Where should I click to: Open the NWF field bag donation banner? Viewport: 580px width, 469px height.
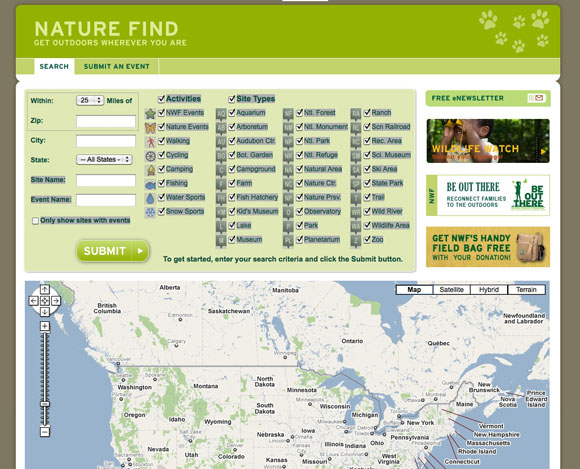(488, 247)
